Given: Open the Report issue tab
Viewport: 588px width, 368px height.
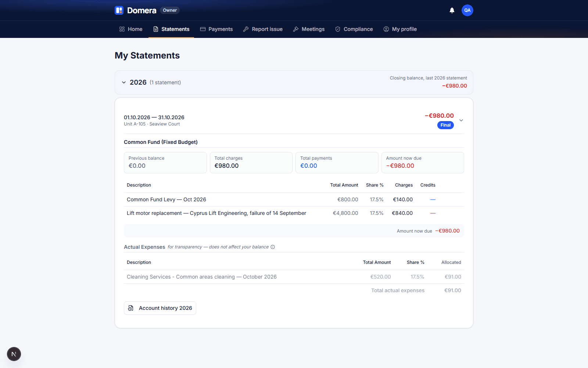Looking at the screenshot, I should (263, 29).
